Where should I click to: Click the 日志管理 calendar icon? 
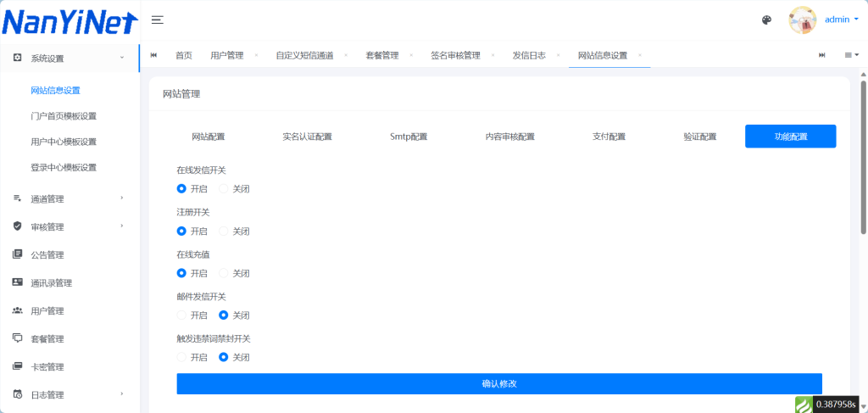point(17,394)
